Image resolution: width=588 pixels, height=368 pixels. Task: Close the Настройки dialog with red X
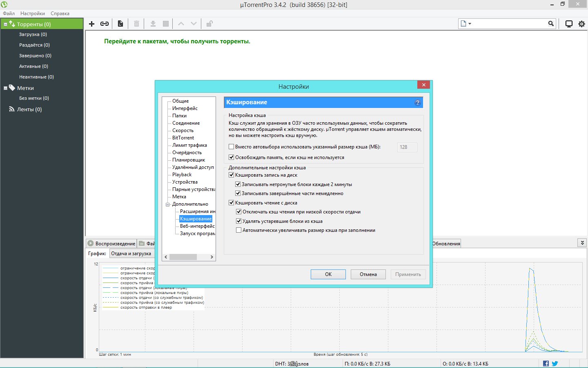point(423,85)
